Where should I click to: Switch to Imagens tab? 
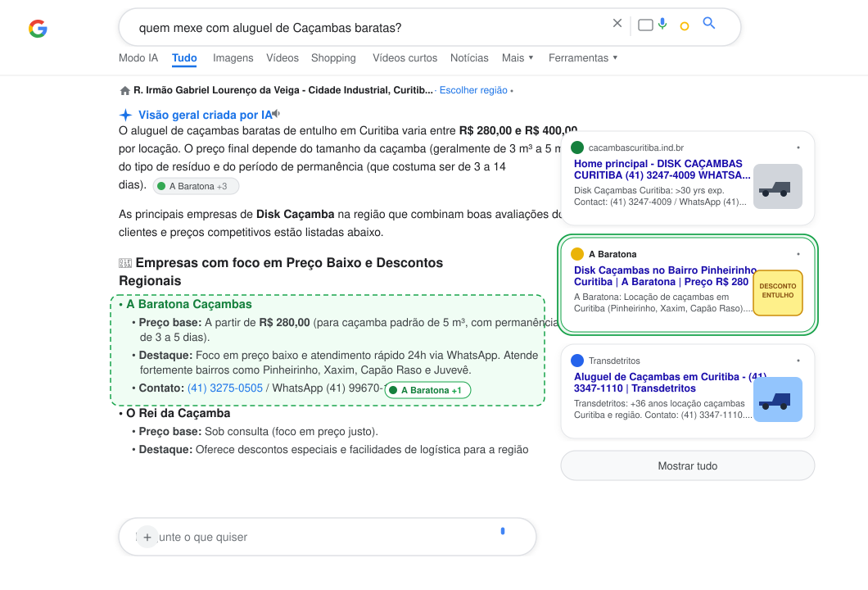(x=233, y=57)
